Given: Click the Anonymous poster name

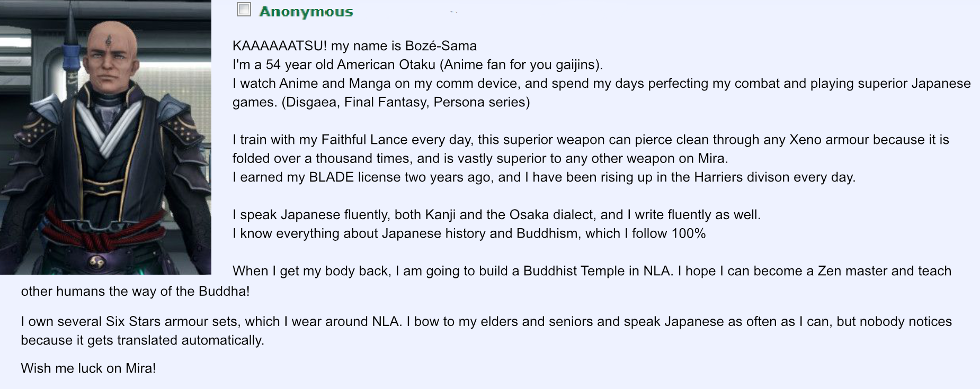Looking at the screenshot, I should [306, 12].
